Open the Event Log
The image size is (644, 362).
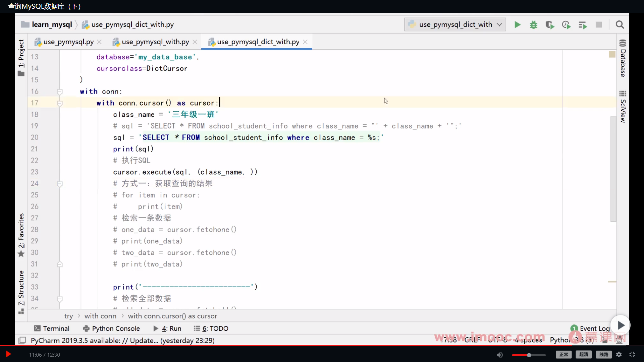click(x=590, y=328)
